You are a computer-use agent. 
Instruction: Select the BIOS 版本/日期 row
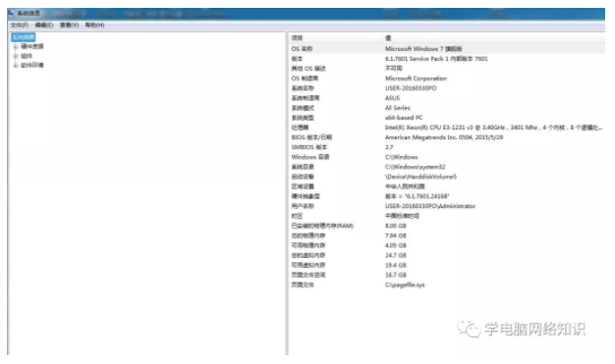447,137
